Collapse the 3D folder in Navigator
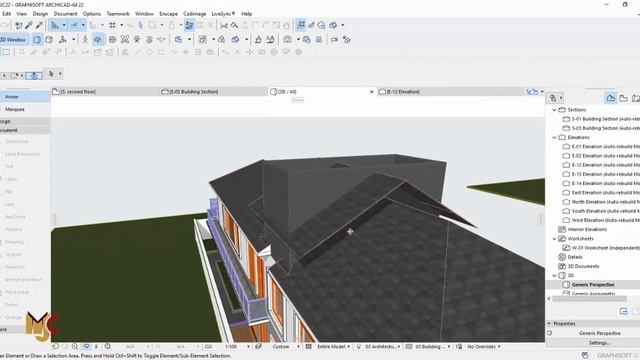This screenshot has height=360, width=640. pyautogui.click(x=554, y=276)
